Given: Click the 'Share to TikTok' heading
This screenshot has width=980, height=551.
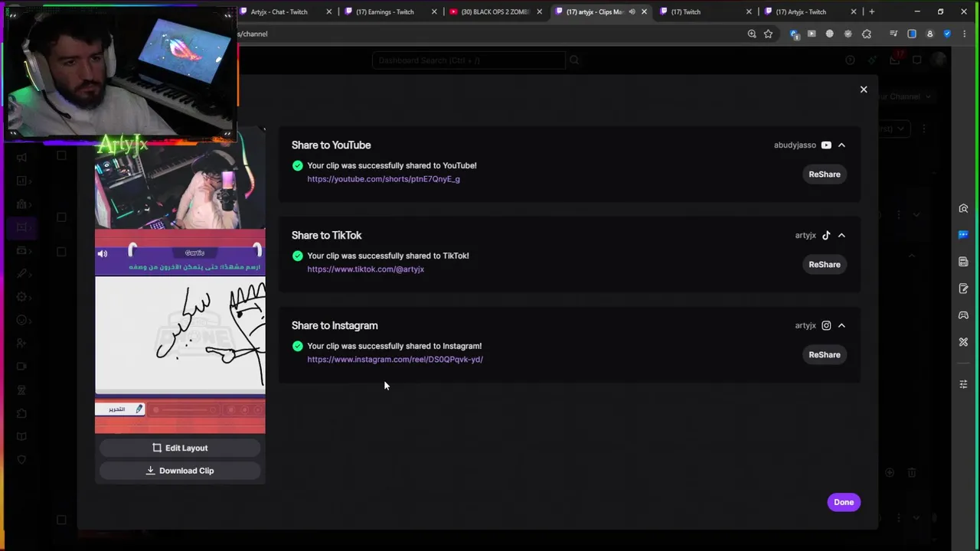Looking at the screenshot, I should tap(326, 236).
